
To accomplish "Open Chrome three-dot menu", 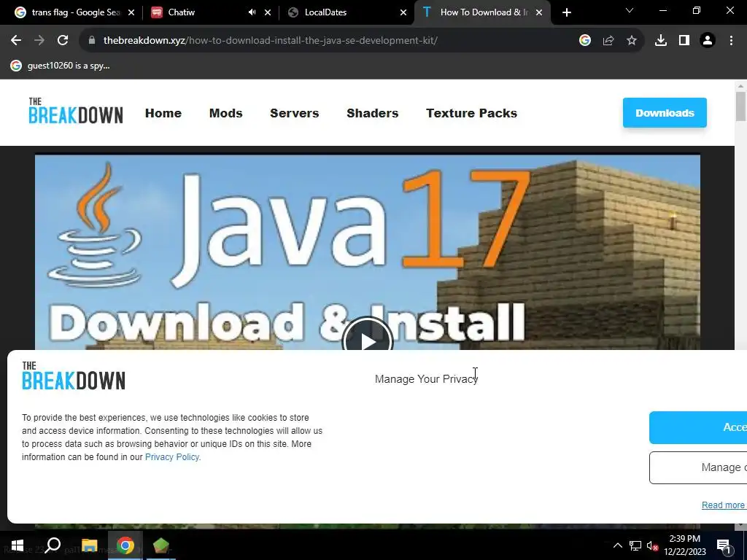I will [x=731, y=41].
